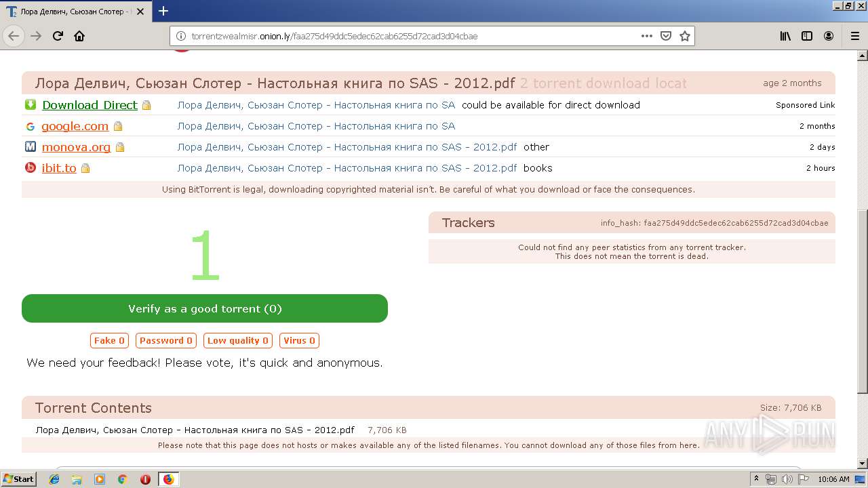Click the torrent title in the monova row
Image resolution: width=868 pixels, height=488 pixels.
point(347,147)
